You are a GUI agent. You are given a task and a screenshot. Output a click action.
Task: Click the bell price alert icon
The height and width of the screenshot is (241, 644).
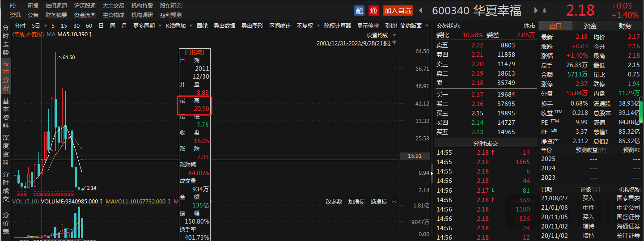(x=545, y=10)
